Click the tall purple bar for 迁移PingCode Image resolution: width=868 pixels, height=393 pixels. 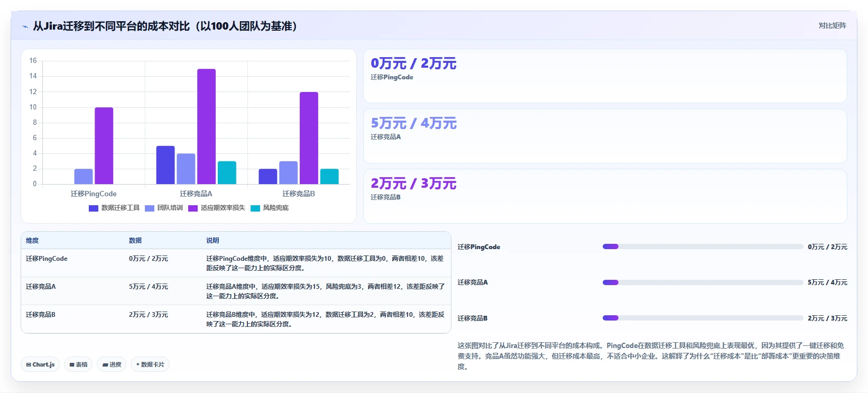point(104,146)
